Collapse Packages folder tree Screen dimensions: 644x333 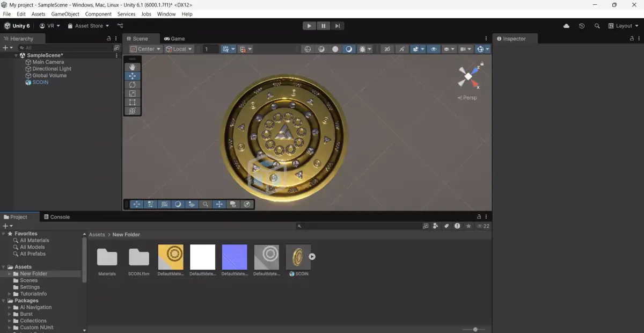pos(4,301)
